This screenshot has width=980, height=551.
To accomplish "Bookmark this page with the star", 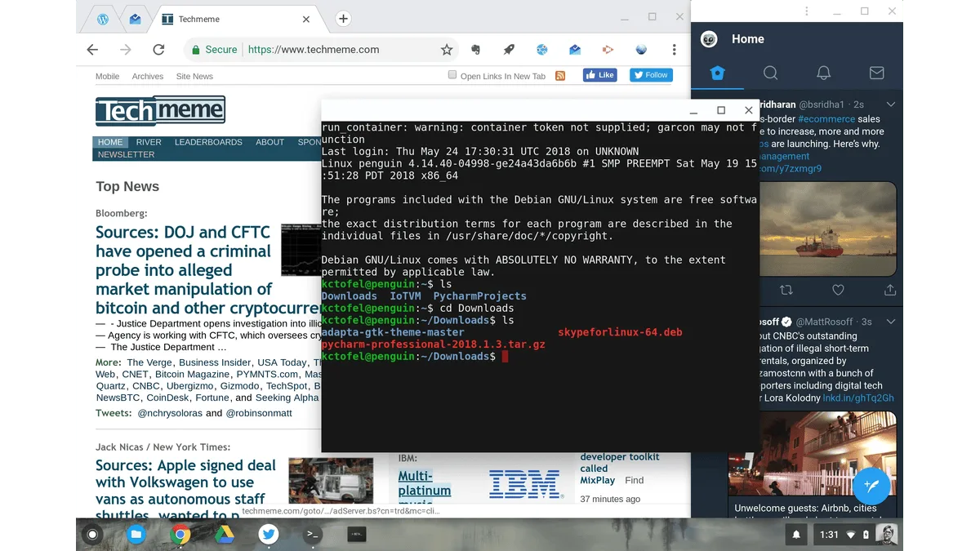I will pyautogui.click(x=447, y=50).
